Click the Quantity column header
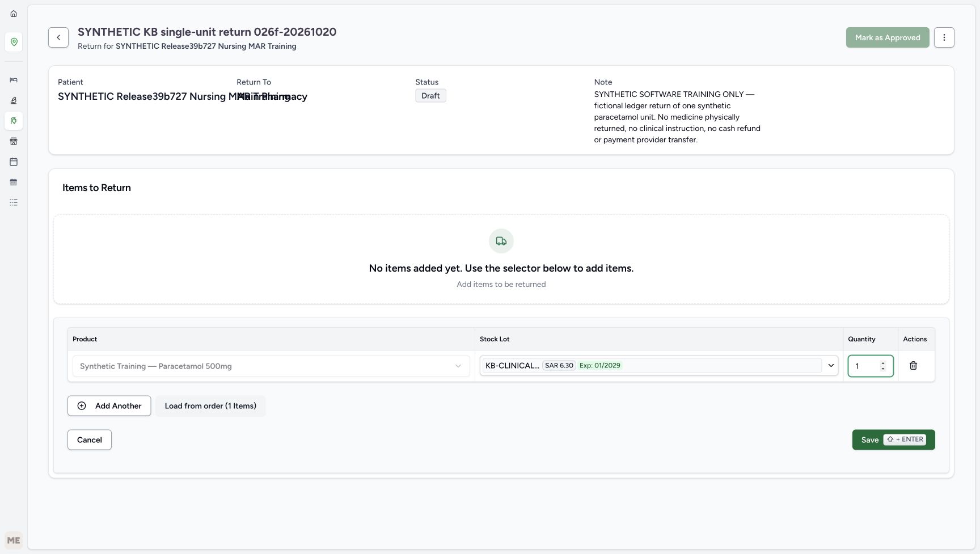Viewport: 980px width, 554px height. point(861,339)
